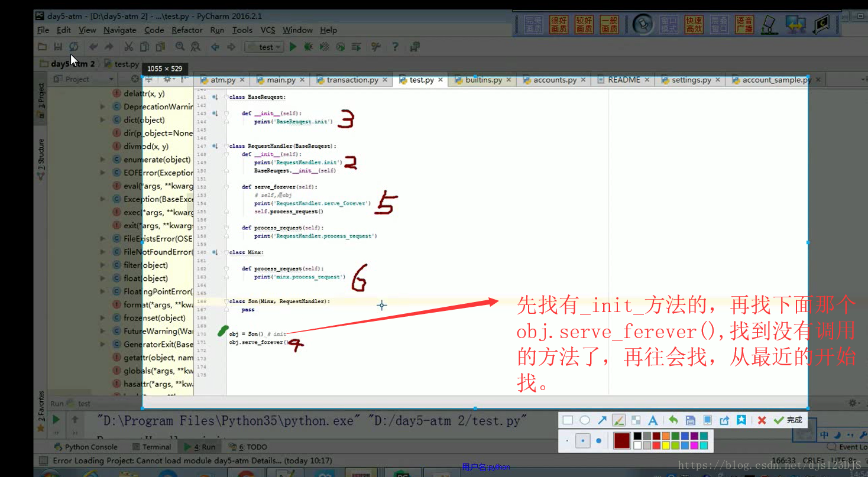Image resolution: width=868 pixels, height=477 pixels.
Task: Select the rectangle shape tool in the screenshot toolbar
Action: coord(568,420)
